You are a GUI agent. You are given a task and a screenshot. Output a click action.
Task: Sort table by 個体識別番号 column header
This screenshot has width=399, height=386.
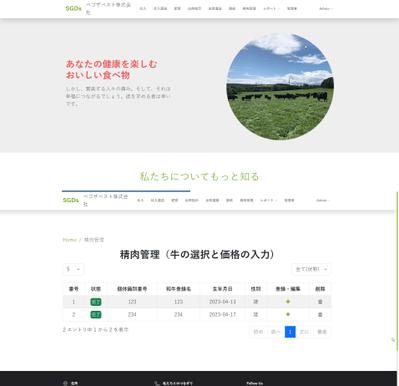click(x=132, y=289)
